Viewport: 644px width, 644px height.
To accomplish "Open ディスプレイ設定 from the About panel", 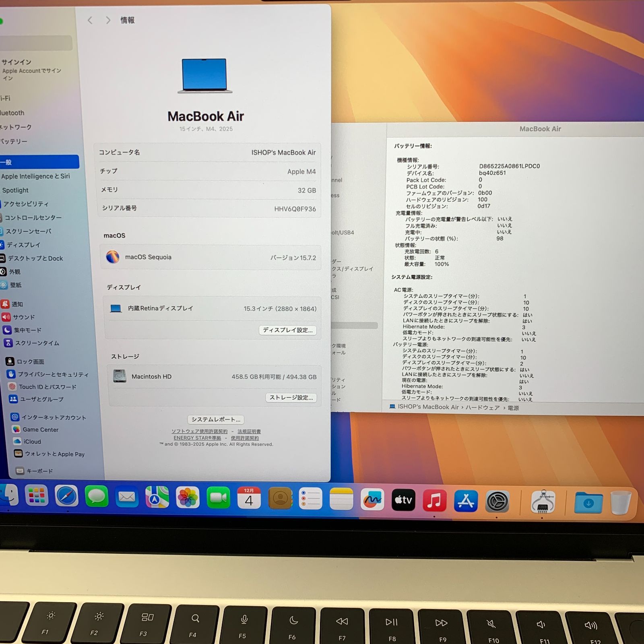I will [287, 330].
